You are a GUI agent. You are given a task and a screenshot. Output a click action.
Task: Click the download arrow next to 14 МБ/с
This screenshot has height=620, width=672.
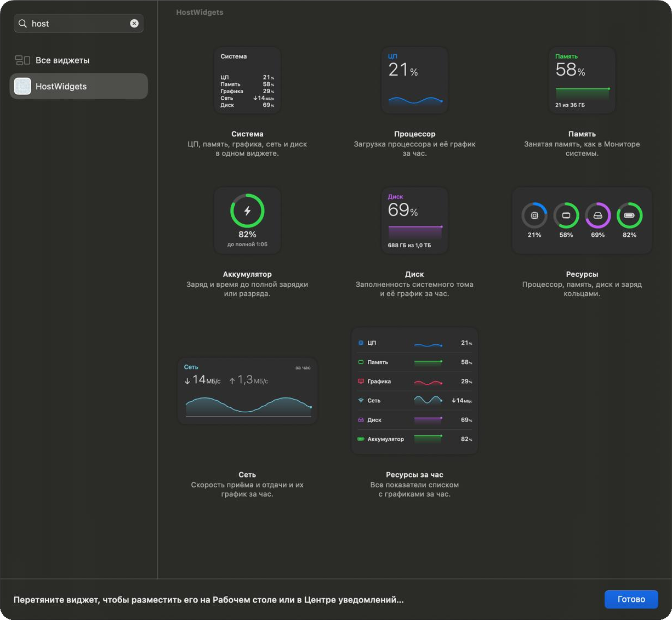(187, 380)
